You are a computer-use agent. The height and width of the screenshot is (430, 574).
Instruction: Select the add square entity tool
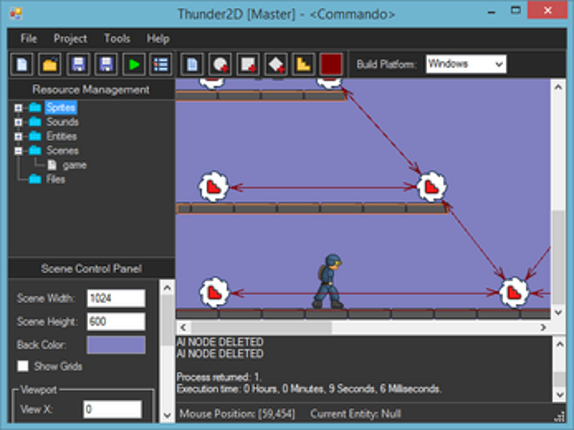[x=248, y=65]
